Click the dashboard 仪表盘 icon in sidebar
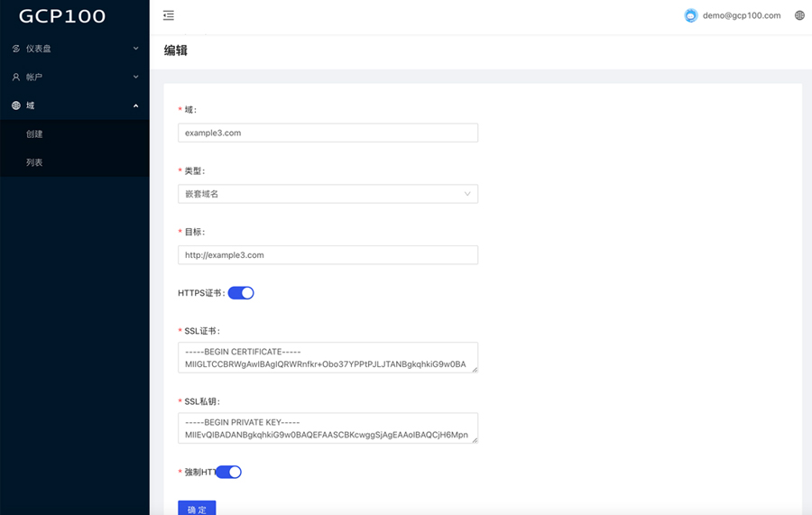The width and height of the screenshot is (812, 515). (15, 49)
